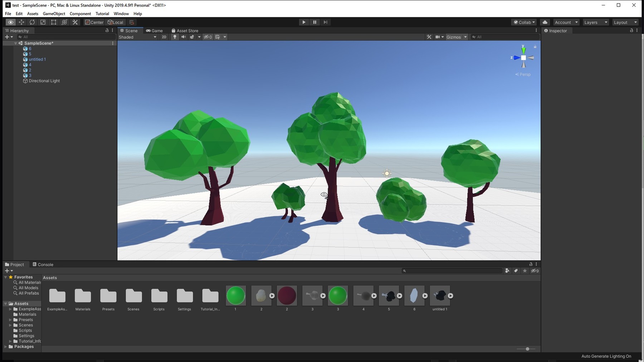Toggle scene audio with the speaker icon
This screenshot has width=644, height=362.
(184, 37)
